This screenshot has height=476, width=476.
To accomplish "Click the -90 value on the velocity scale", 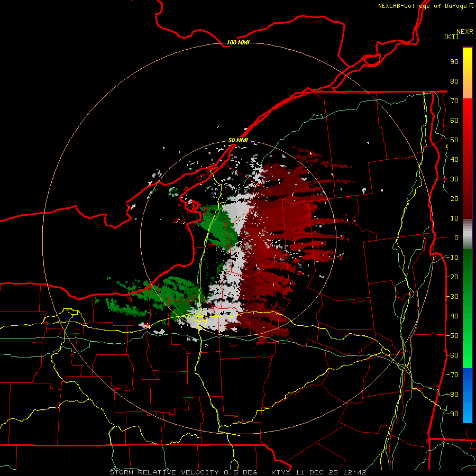I will coord(452,414).
